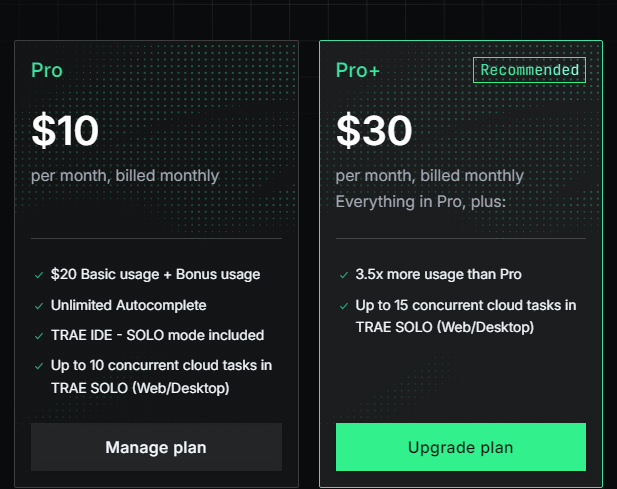Select the Pro+ plan title
The image size is (617, 489).
[x=358, y=71]
